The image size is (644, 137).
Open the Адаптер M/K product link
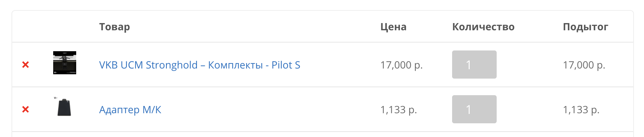tap(130, 110)
